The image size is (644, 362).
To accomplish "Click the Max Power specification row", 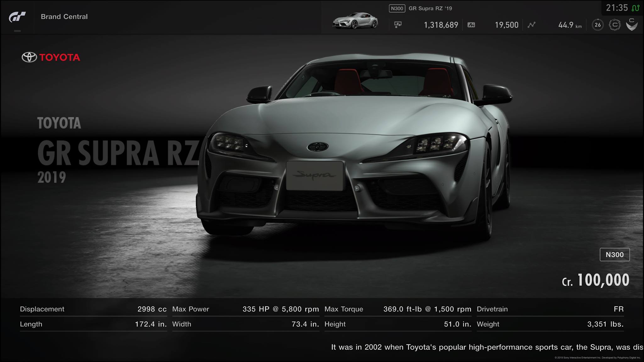I will coord(245,309).
